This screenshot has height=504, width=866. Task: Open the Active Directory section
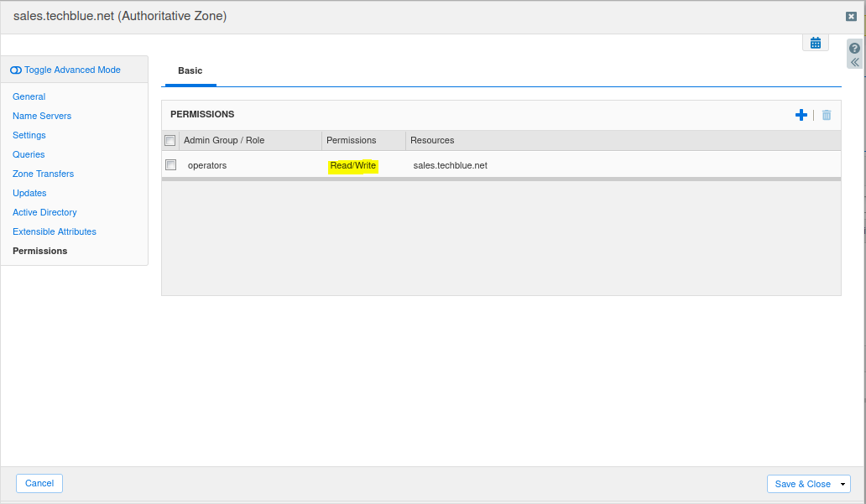coord(44,212)
